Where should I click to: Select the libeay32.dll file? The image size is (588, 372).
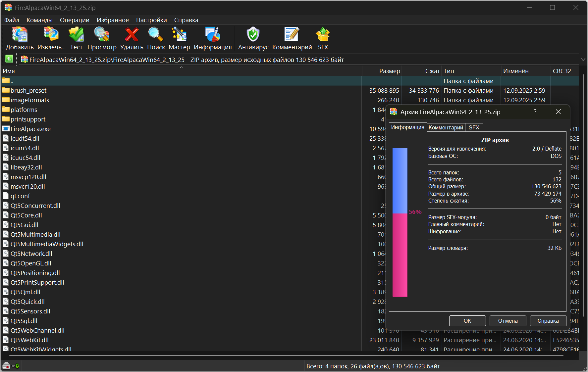tap(23, 167)
